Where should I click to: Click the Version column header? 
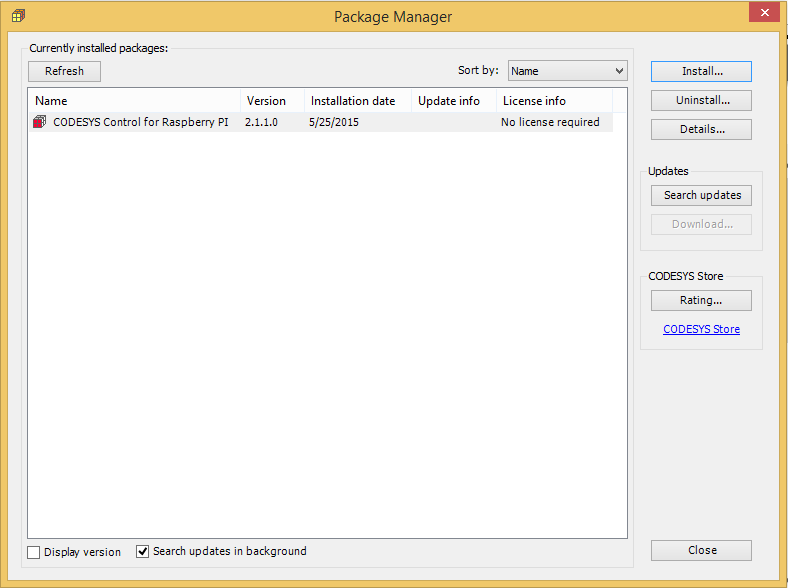pyautogui.click(x=272, y=101)
